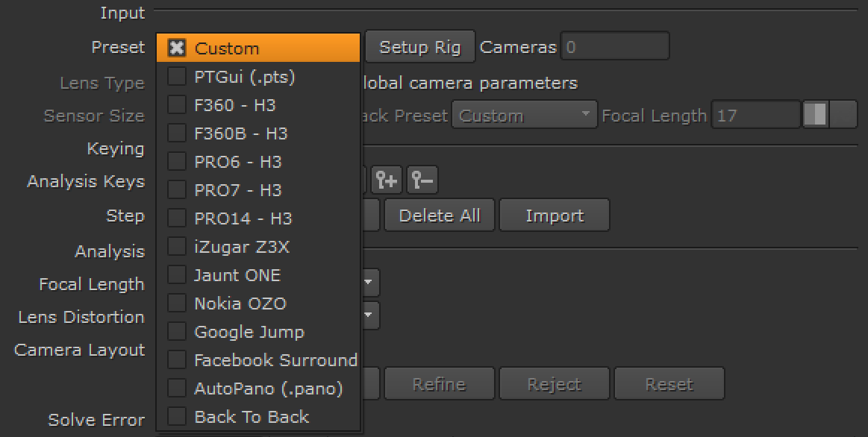Image resolution: width=868 pixels, height=437 pixels.
Task: Expand the Lens Distortion dropdown arrow
Action: (x=369, y=315)
